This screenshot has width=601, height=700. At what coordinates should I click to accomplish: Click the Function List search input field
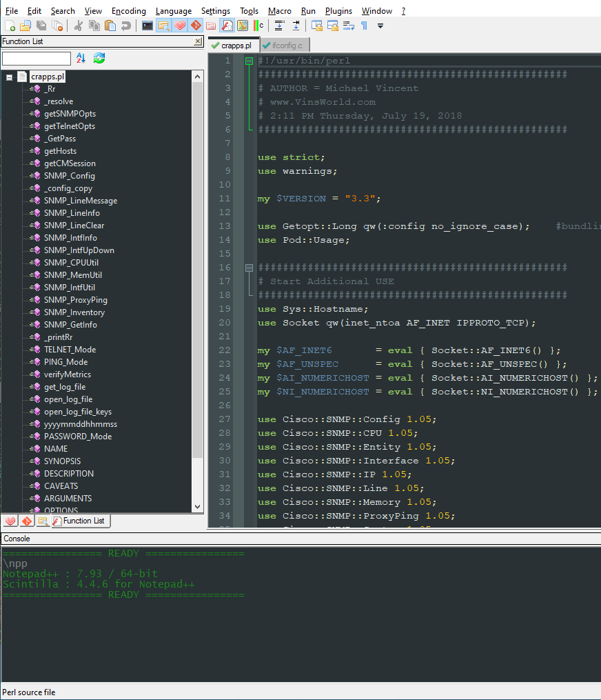coord(36,59)
